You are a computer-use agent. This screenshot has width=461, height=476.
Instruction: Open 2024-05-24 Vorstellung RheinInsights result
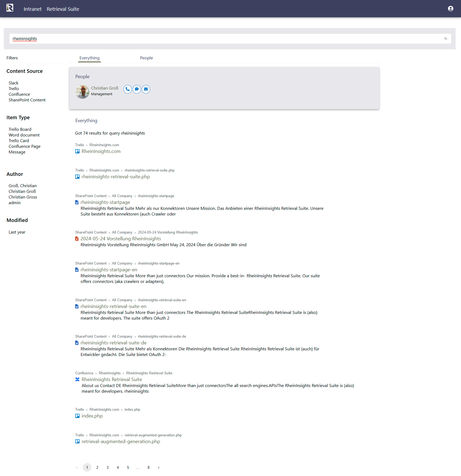121,239
